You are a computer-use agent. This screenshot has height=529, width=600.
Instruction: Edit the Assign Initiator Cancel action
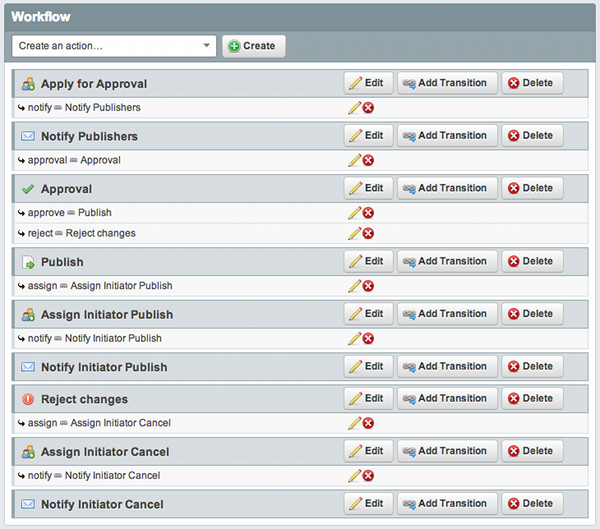(x=367, y=451)
